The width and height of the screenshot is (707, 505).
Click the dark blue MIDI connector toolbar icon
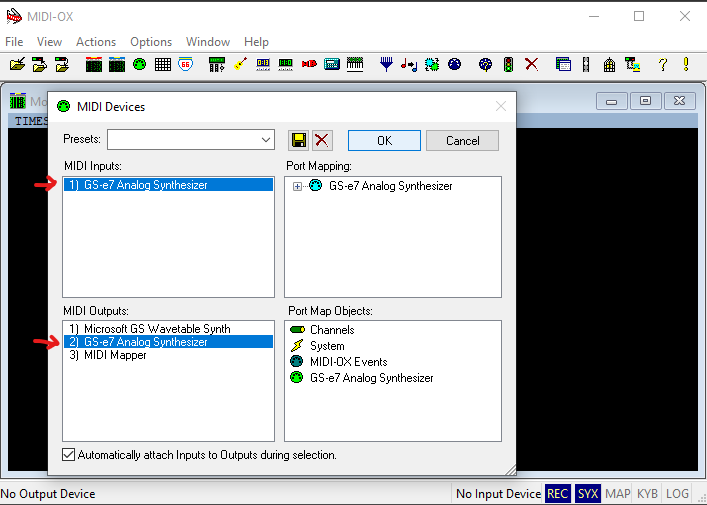click(454, 64)
